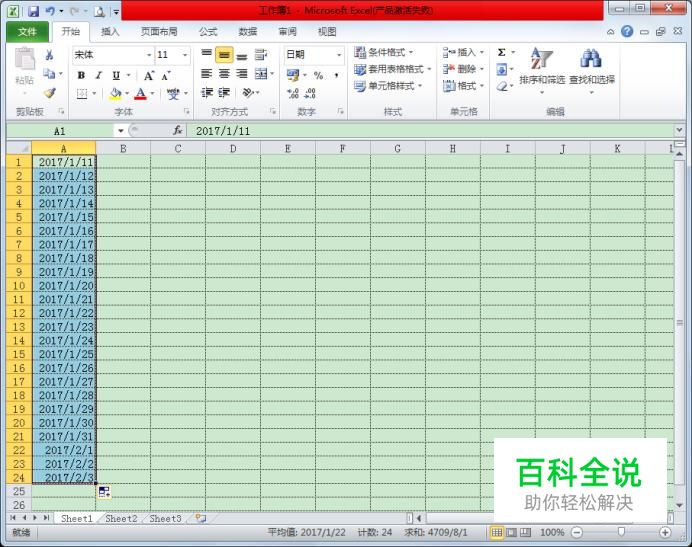
Task: Click the vertical scrollbar down arrow
Action: 679,505
